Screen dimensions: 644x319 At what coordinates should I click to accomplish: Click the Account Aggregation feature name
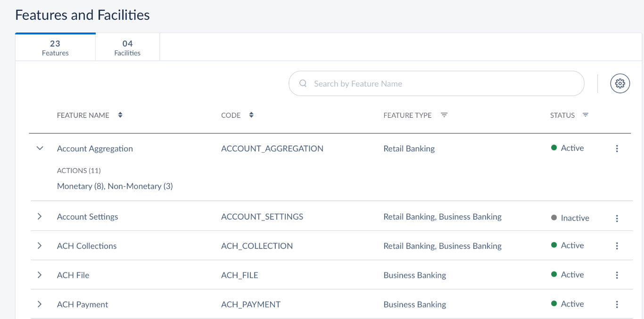pos(95,149)
